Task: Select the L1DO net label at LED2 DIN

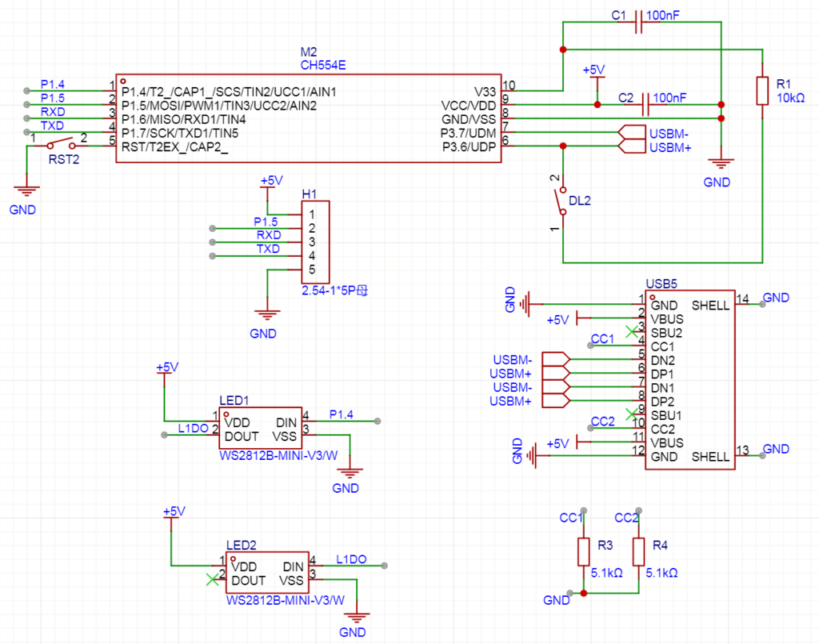Action: click(351, 558)
